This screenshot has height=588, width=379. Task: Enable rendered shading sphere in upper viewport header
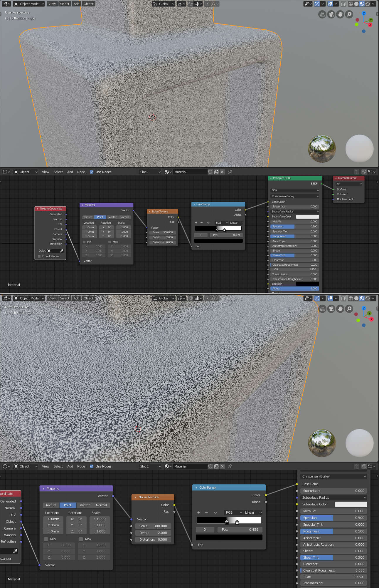pyautogui.click(x=368, y=4)
